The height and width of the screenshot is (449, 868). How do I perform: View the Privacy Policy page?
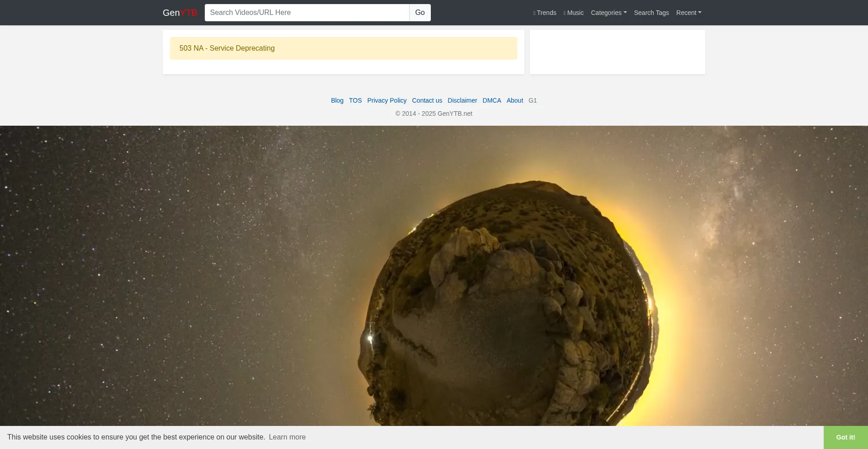tap(387, 100)
